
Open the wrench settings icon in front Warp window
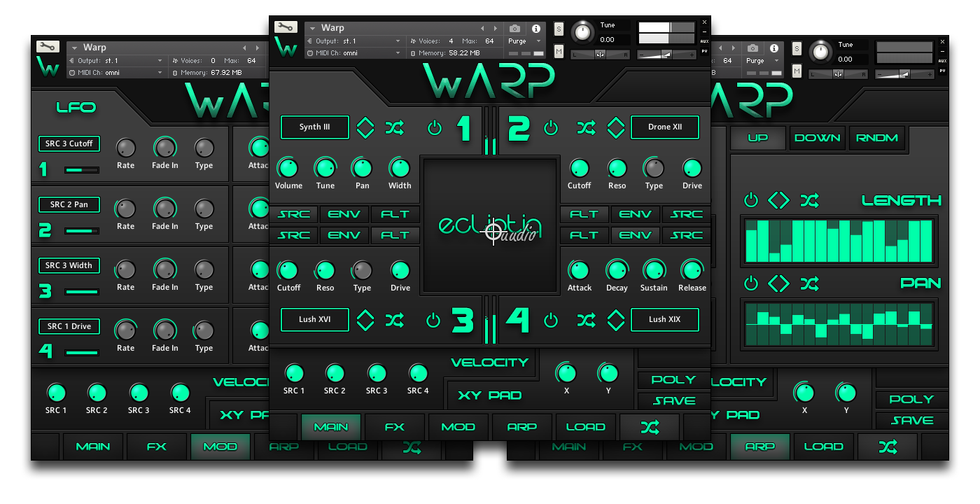click(x=286, y=27)
